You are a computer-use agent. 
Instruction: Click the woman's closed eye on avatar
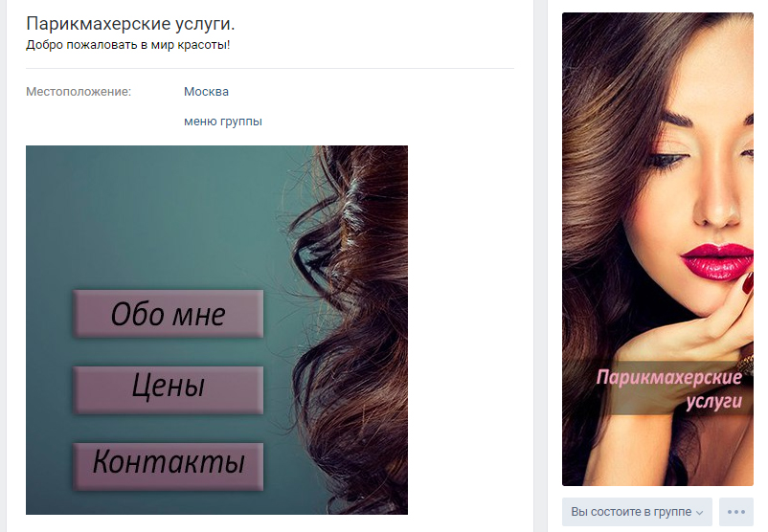(669, 160)
